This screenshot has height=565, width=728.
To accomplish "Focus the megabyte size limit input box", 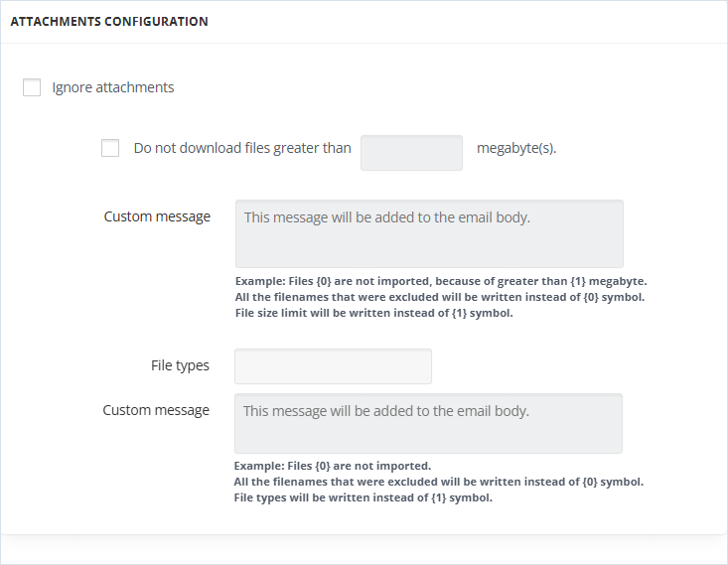I will [411, 153].
